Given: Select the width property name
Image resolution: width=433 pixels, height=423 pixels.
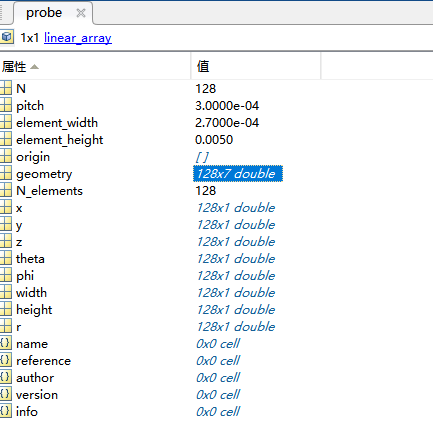Looking at the screenshot, I should point(32,293).
